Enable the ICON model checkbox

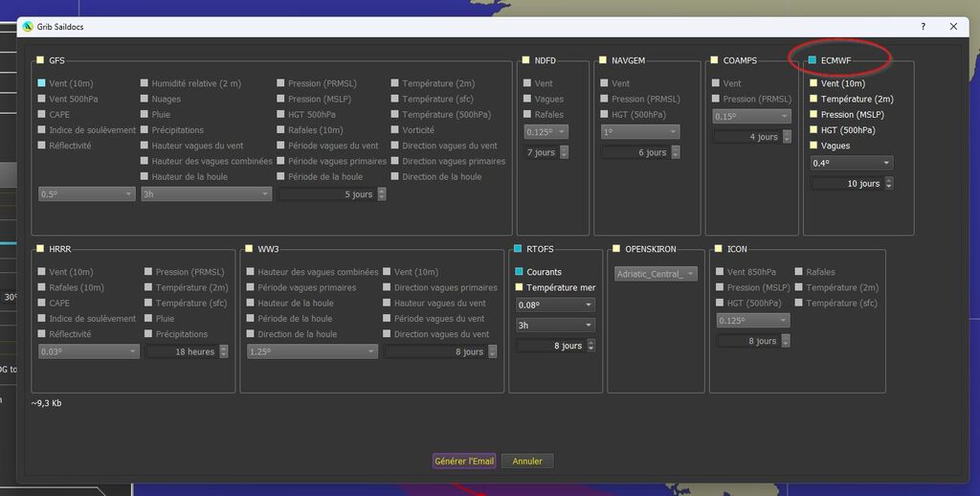pos(718,248)
